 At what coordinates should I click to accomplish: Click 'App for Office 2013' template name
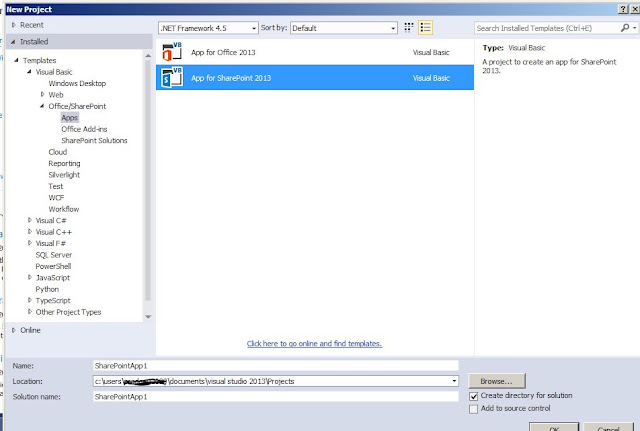(223, 52)
